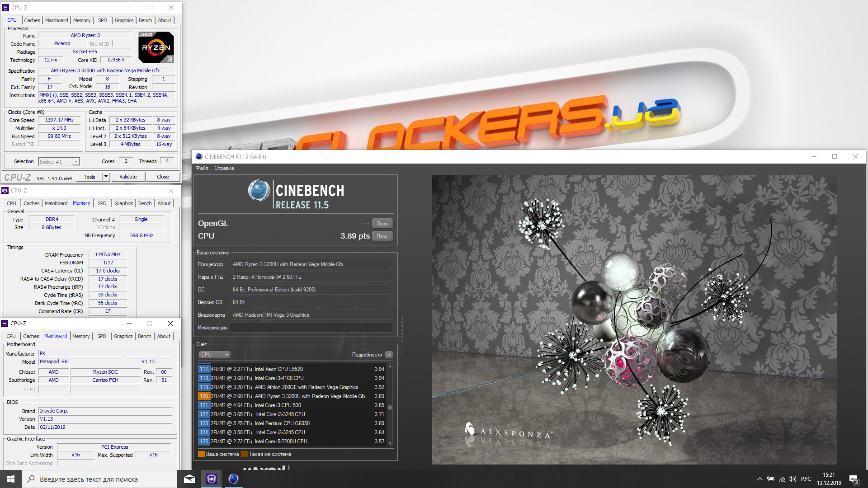868x488 pixels.
Task: Click the splitter grip beside Cinebench panel
Action: click(x=401, y=328)
